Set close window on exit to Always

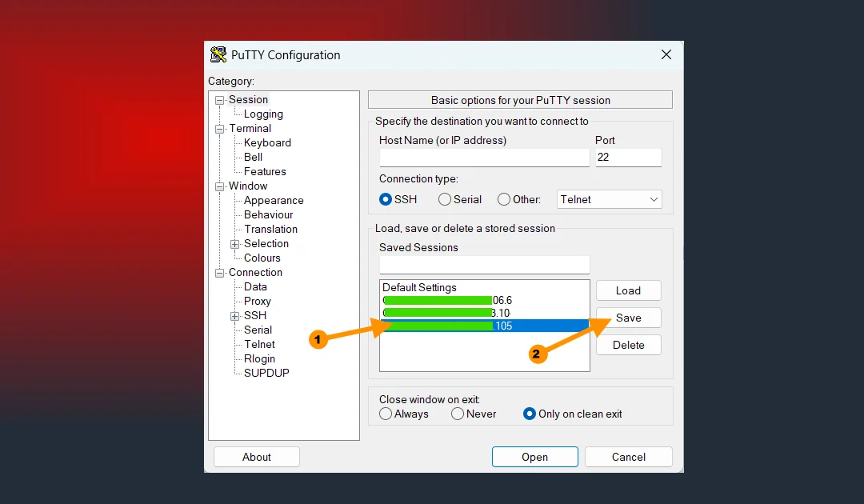tap(386, 414)
